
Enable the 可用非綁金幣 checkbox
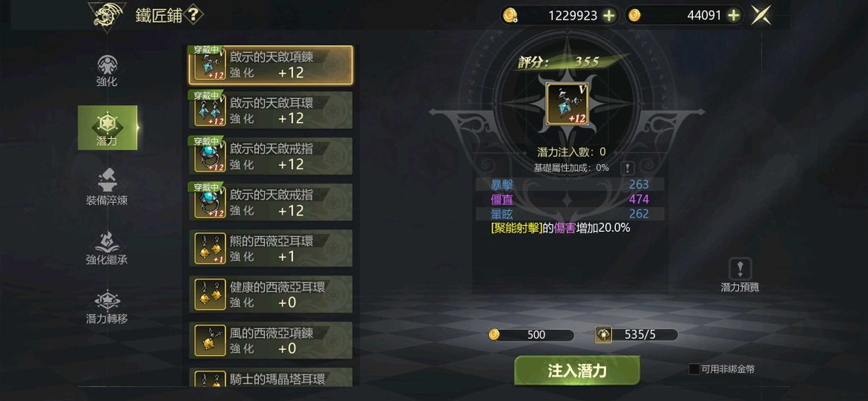tap(694, 369)
